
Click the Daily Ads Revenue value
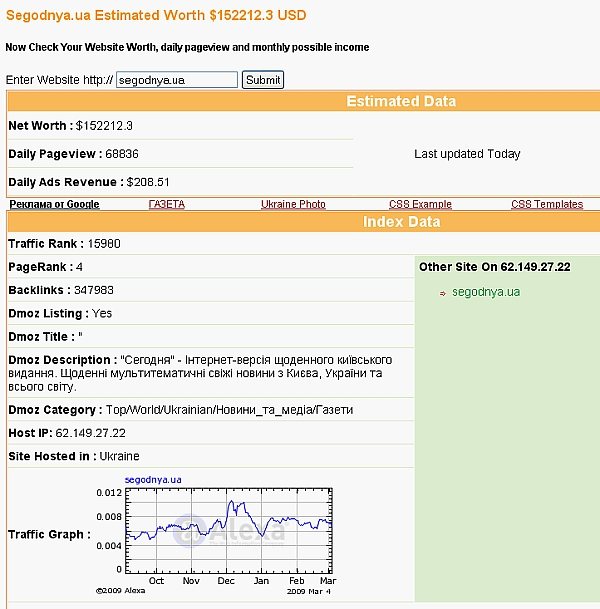click(148, 182)
